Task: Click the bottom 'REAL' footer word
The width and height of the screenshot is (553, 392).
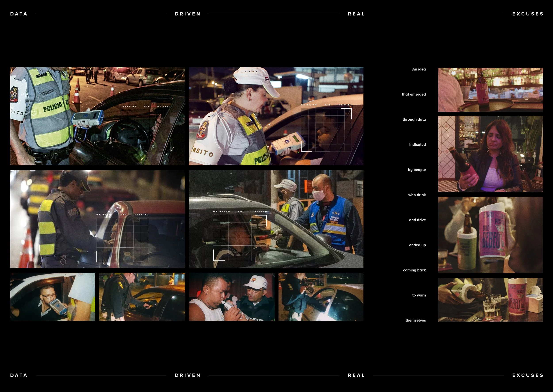Action: [x=356, y=375]
